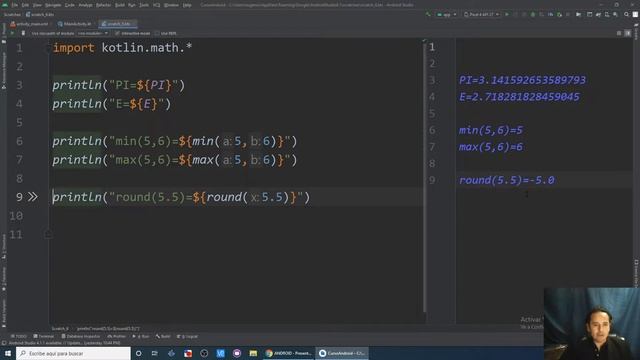Open Search Everywhere magnifier icon
640x360 pixels.
[626, 14]
